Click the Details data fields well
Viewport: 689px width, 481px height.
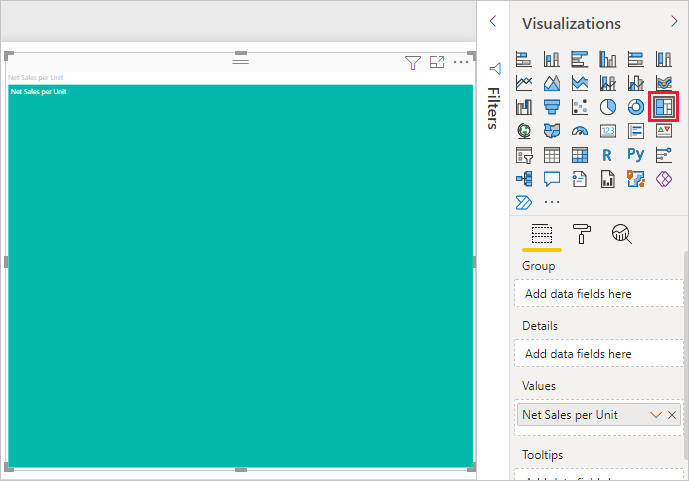(x=599, y=353)
